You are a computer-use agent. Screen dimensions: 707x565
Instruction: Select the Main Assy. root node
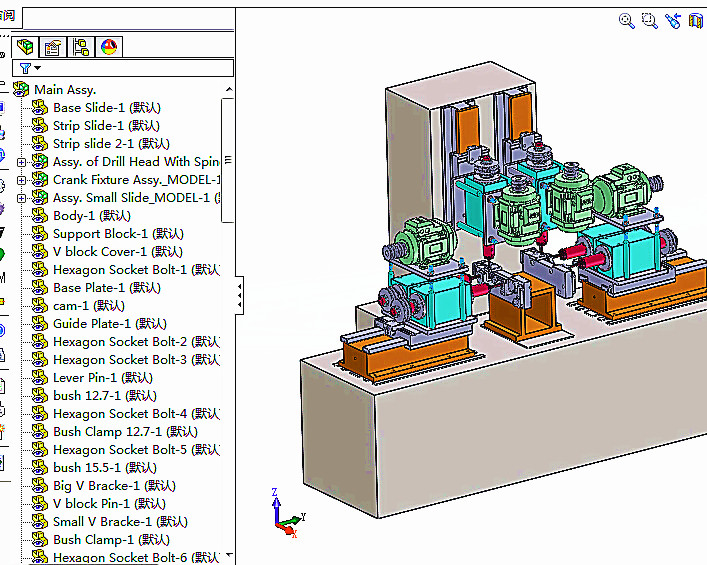coord(65,90)
